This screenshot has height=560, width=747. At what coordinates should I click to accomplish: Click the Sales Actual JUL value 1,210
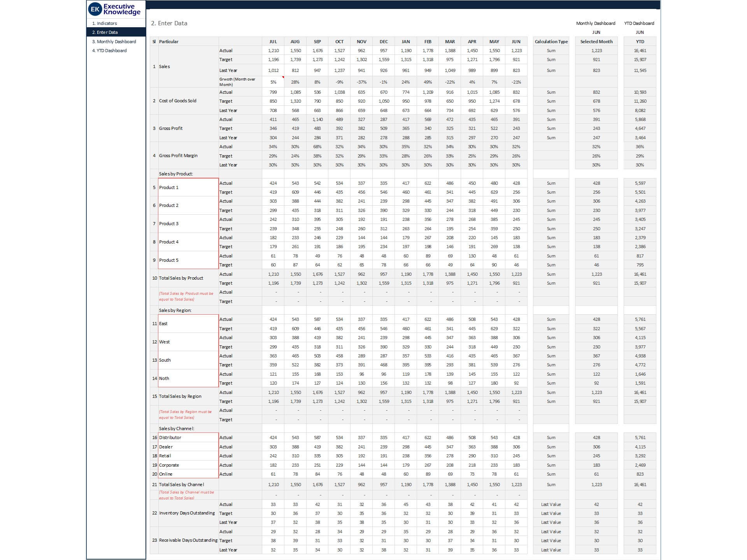pos(273,51)
